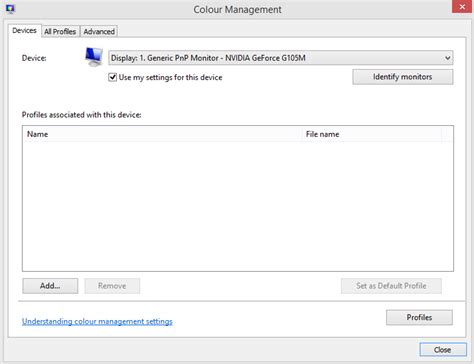Click the greyed-out Remove button
The width and height of the screenshot is (474, 364).
pyautogui.click(x=112, y=286)
